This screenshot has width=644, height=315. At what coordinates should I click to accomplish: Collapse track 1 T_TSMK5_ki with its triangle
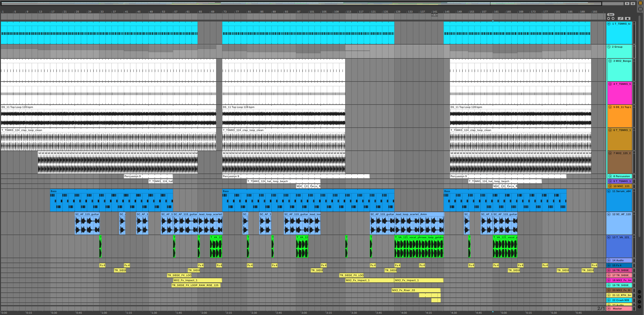point(609,24)
